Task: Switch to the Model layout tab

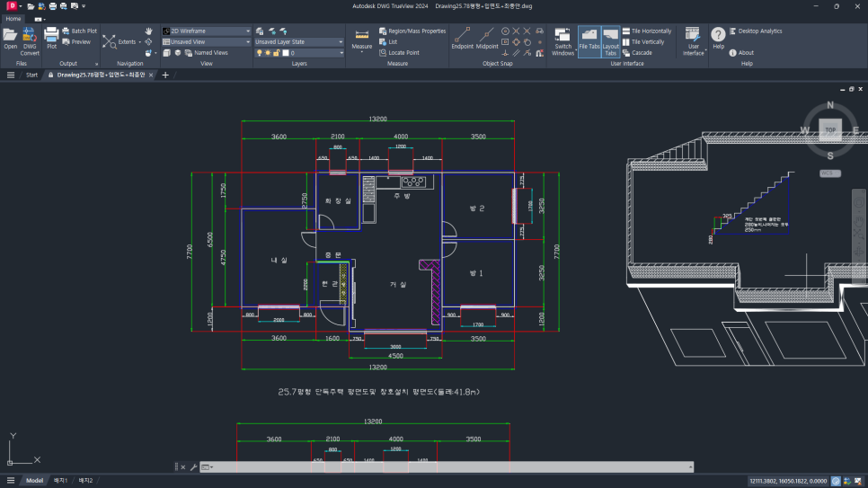Action: [x=34, y=480]
